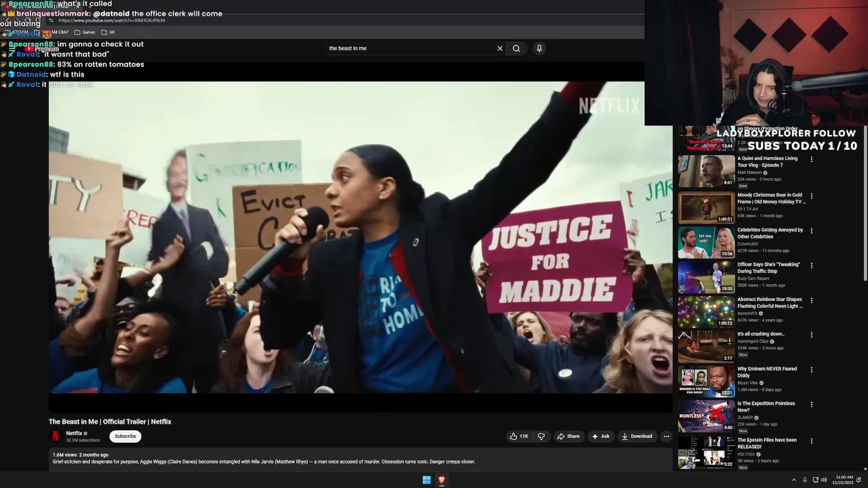The image size is (868, 488).
Task: Show hidden system tray icons chevron
Action: click(794, 480)
